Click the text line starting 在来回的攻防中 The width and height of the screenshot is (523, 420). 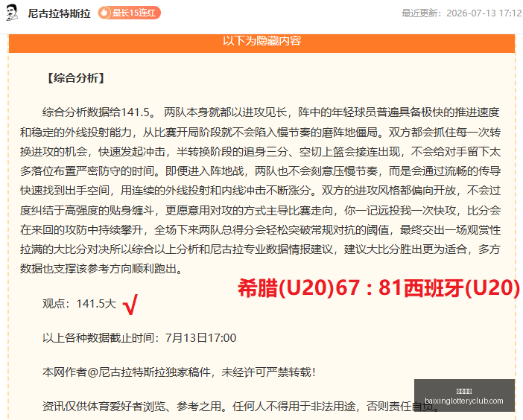(260, 229)
